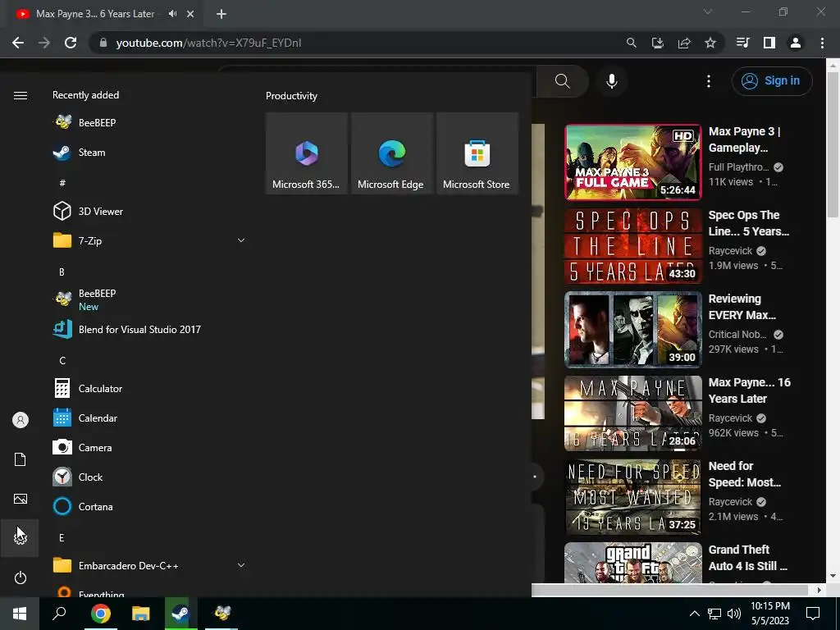This screenshot has height=630, width=840.
Task: Open Reviewing EVERY Max video thumbnail
Action: (x=633, y=330)
